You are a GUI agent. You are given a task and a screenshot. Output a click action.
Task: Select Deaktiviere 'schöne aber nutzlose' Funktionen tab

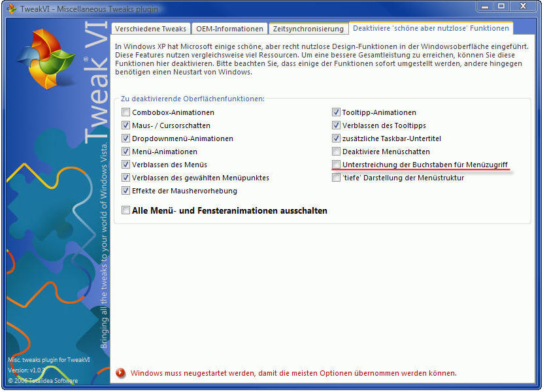(431, 28)
